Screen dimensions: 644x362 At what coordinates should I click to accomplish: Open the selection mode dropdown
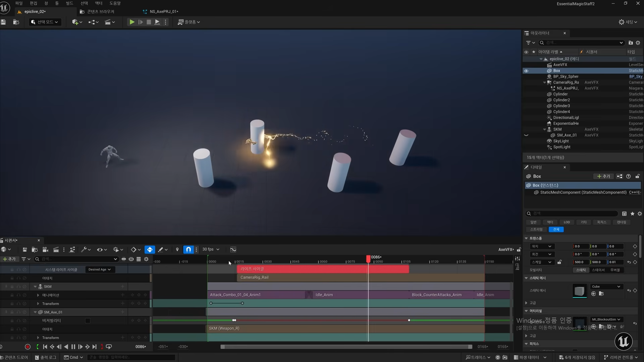click(x=45, y=22)
